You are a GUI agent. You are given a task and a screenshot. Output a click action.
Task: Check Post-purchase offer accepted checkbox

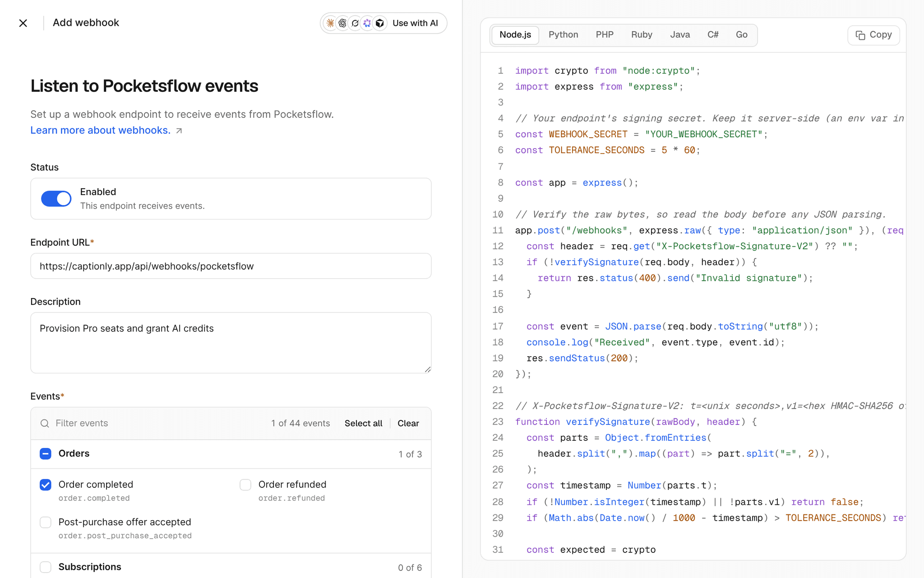[46, 522]
